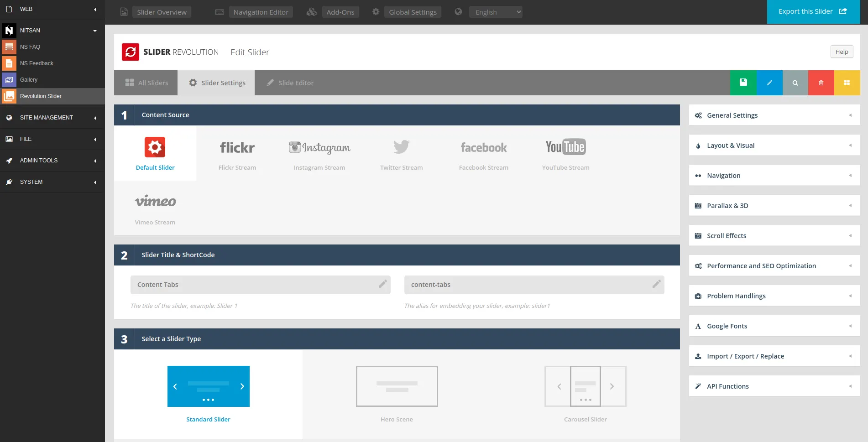Click the Revolution Slider module icon

coord(9,96)
